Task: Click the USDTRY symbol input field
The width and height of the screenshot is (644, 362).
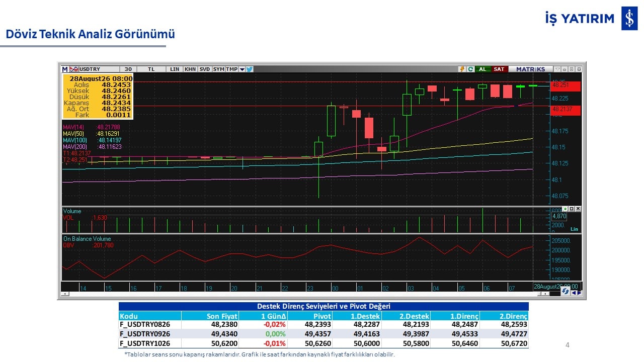Action: click(x=99, y=69)
